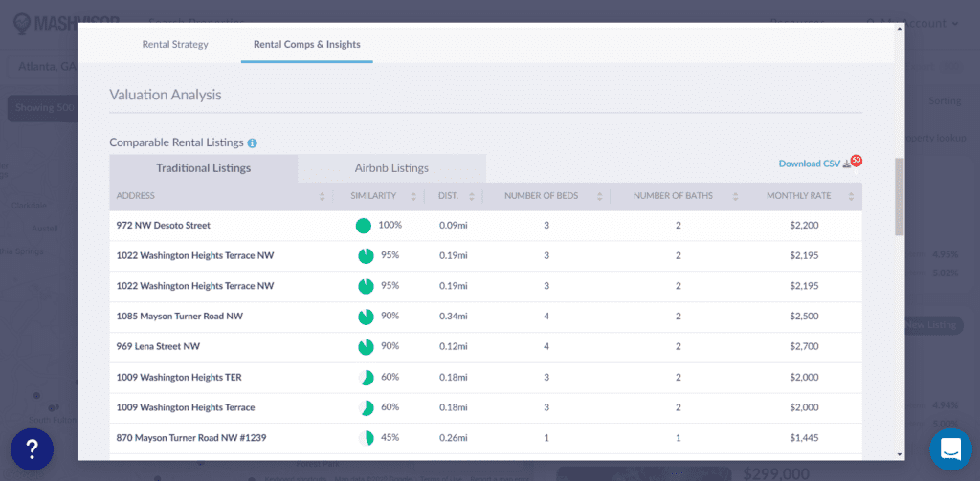980x481 pixels.
Task: Switch to the Rental Strategy tab
Action: pyautogui.click(x=175, y=44)
